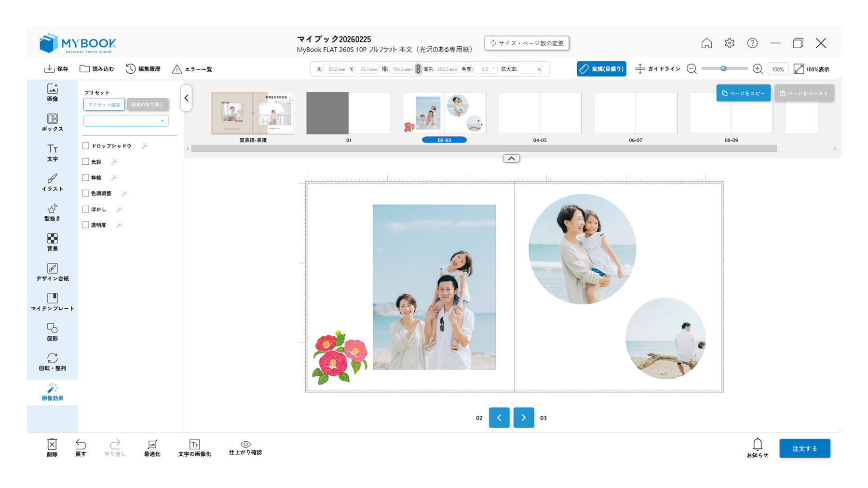Screen dimensions: 868x488
Task: Click the 最適化 optimize icon
Action: coord(152,444)
